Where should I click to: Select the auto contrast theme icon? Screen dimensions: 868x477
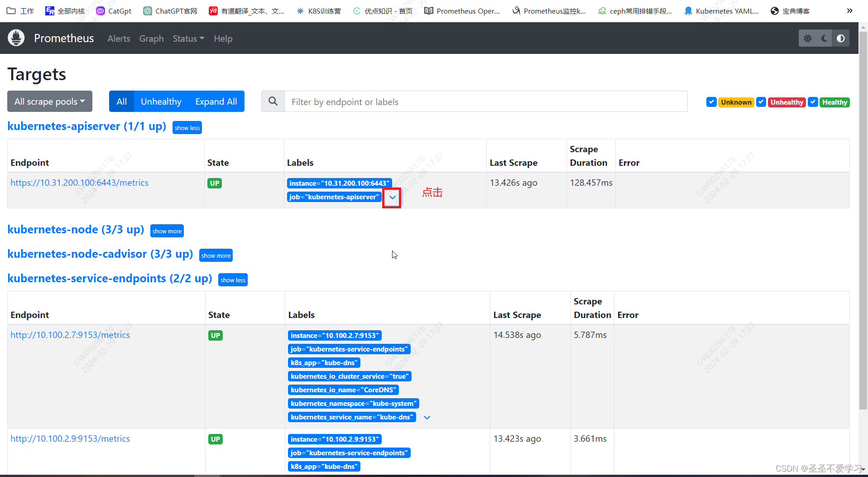tap(841, 39)
